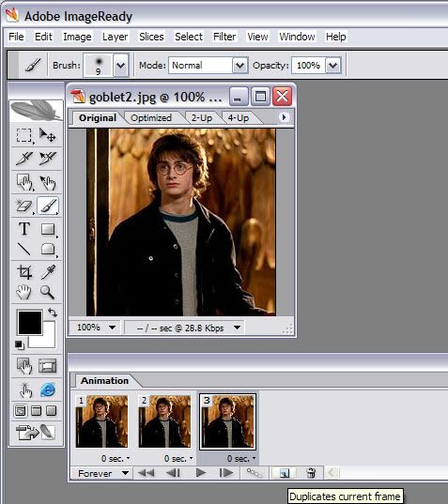Select the Rectangle shape tool
This screenshot has height=504, width=448.
[x=48, y=229]
